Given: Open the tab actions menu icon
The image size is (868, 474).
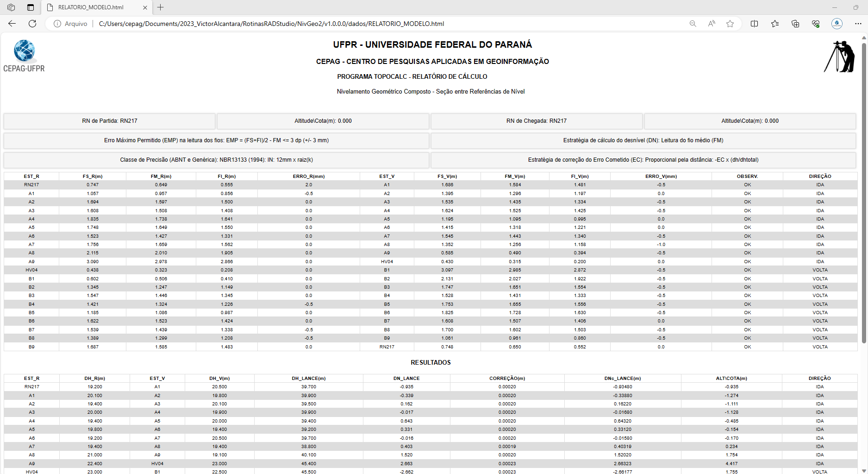Looking at the screenshot, I should click(x=31, y=7).
